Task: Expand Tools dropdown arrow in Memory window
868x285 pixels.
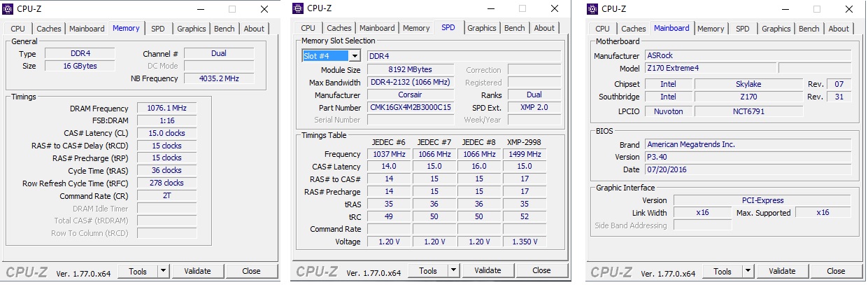Action: (x=163, y=271)
